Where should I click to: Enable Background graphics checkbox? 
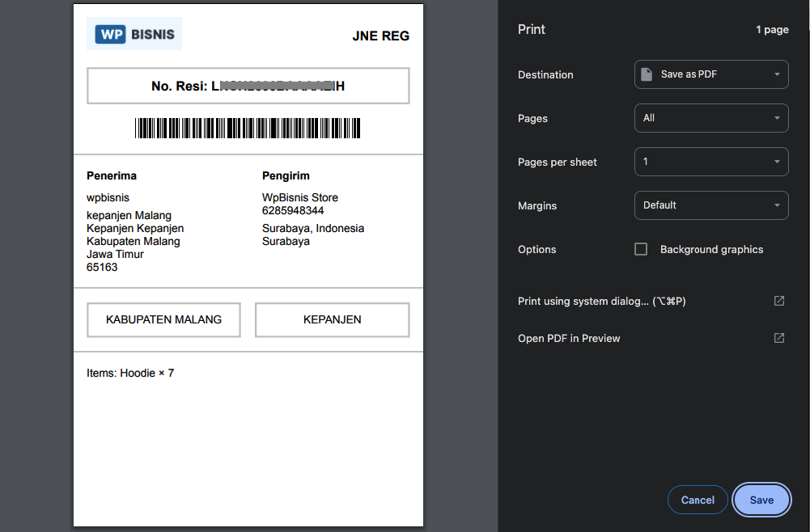(x=641, y=249)
